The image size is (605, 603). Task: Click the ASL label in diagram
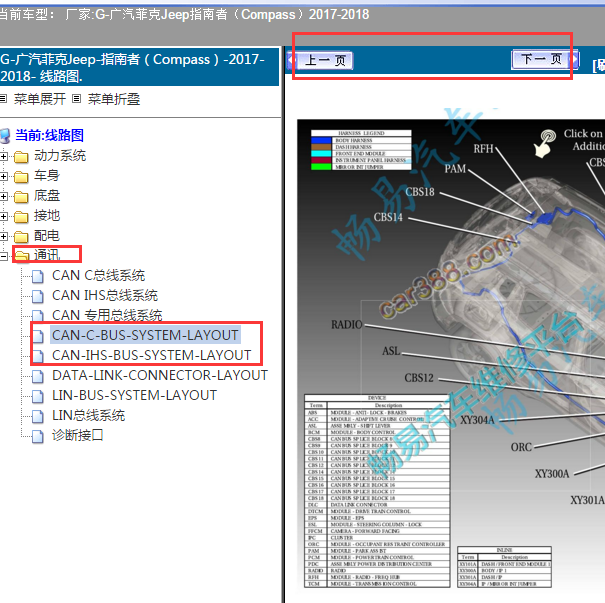pyautogui.click(x=391, y=351)
